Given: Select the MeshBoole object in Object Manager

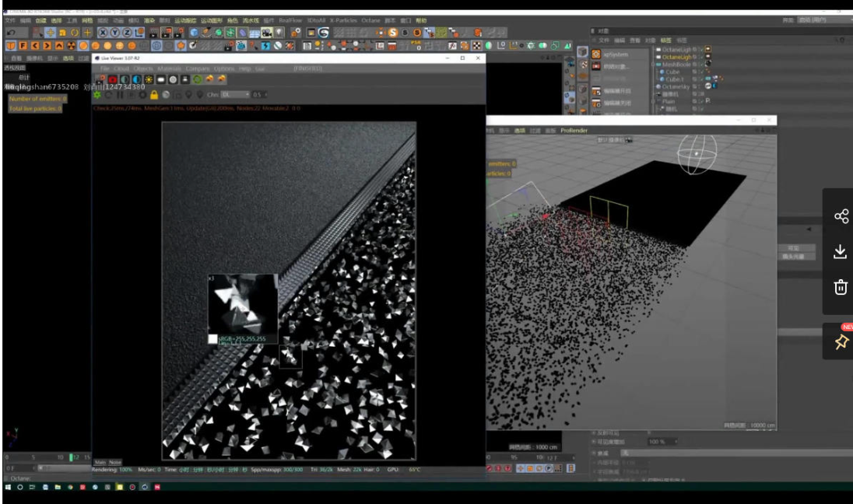Looking at the screenshot, I should (675, 64).
